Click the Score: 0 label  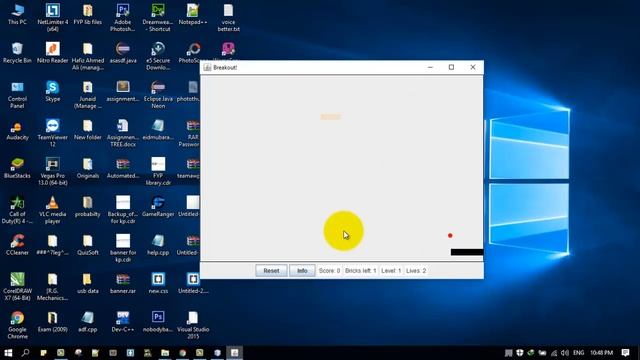point(329,271)
